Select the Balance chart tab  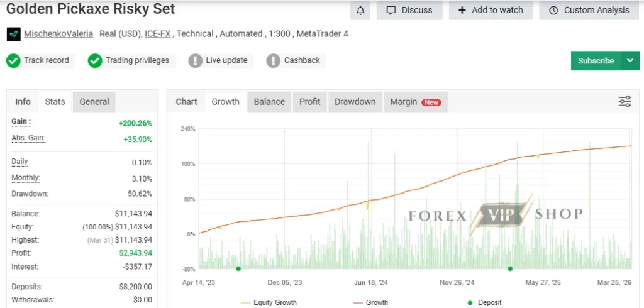(x=269, y=102)
